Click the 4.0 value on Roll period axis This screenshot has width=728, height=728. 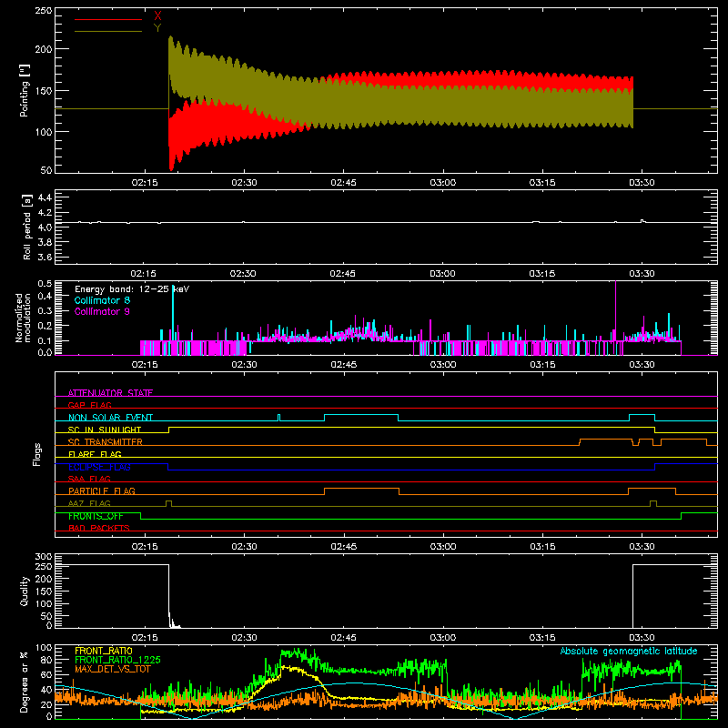click(45, 227)
